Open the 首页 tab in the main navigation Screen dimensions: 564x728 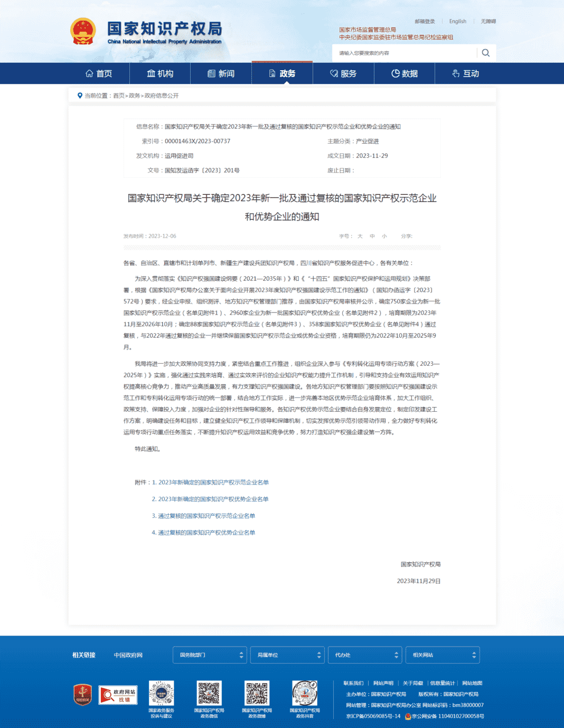pyautogui.click(x=99, y=73)
